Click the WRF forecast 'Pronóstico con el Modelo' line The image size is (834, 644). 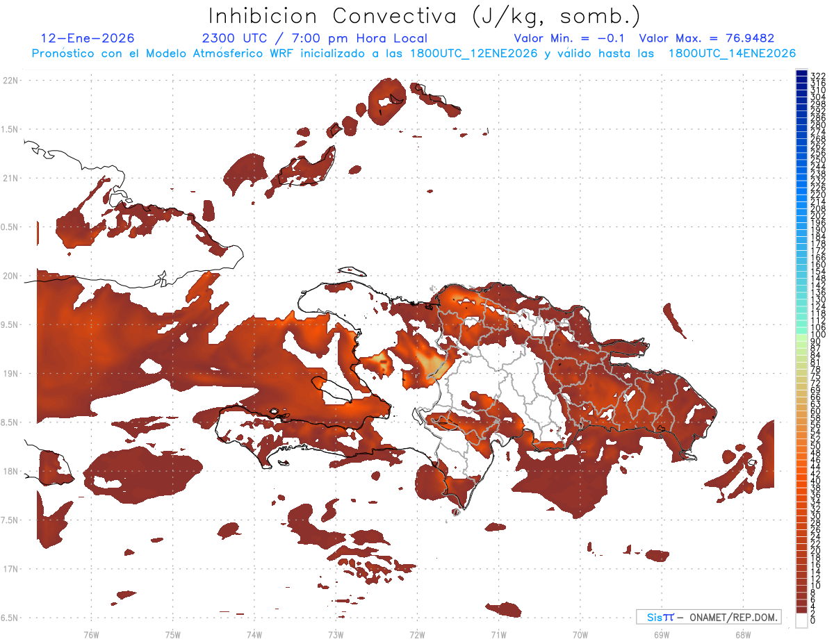(414, 53)
